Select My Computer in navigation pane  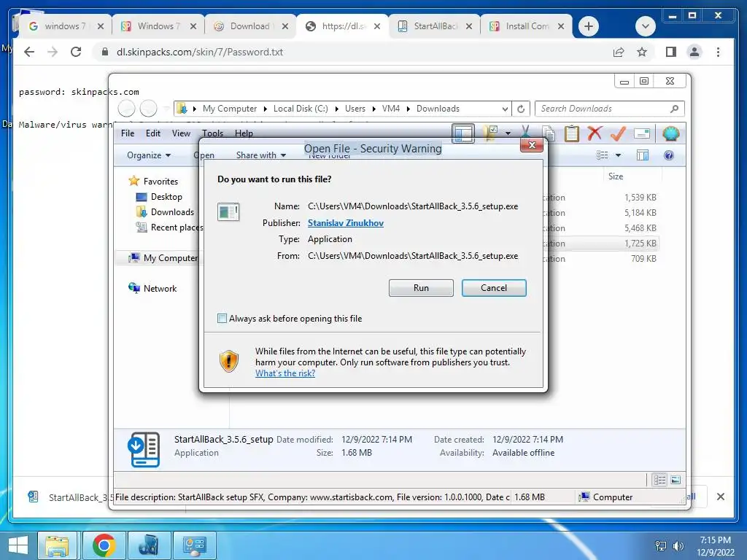(170, 257)
